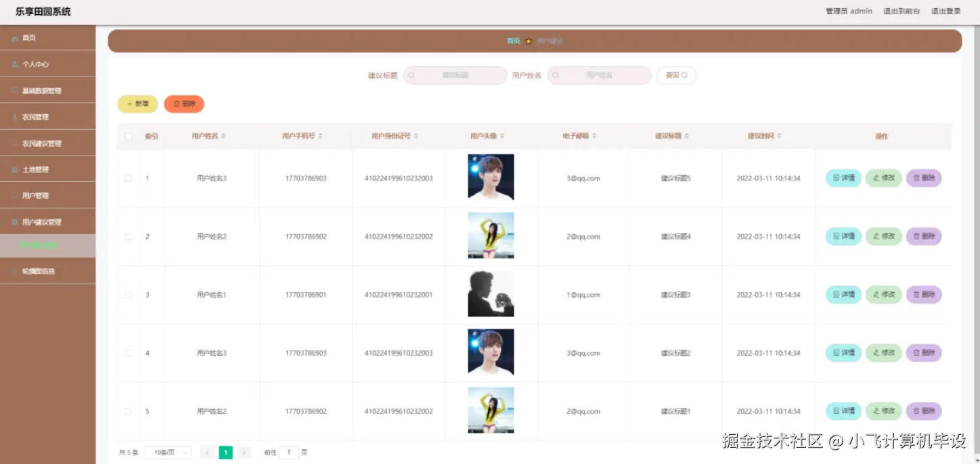Click purple 删除 for 建议标题3 row
This screenshot has width=980, height=464.
coord(924,294)
